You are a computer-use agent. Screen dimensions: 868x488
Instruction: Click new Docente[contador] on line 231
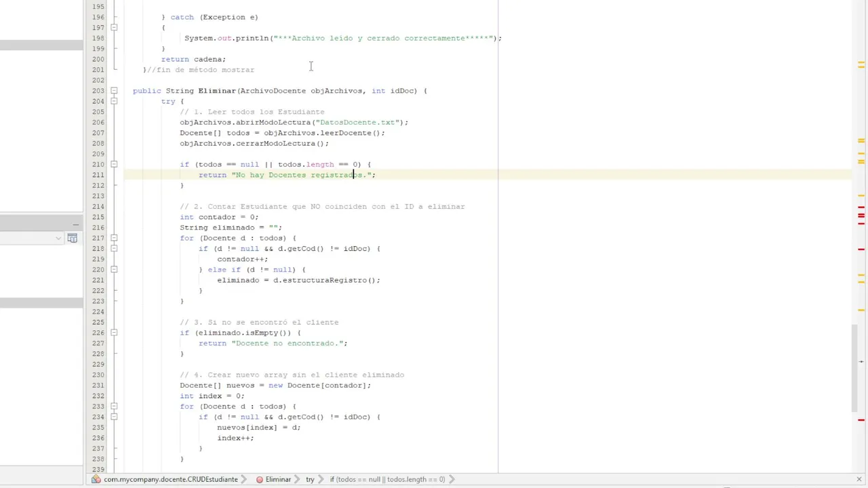pyautogui.click(x=317, y=386)
